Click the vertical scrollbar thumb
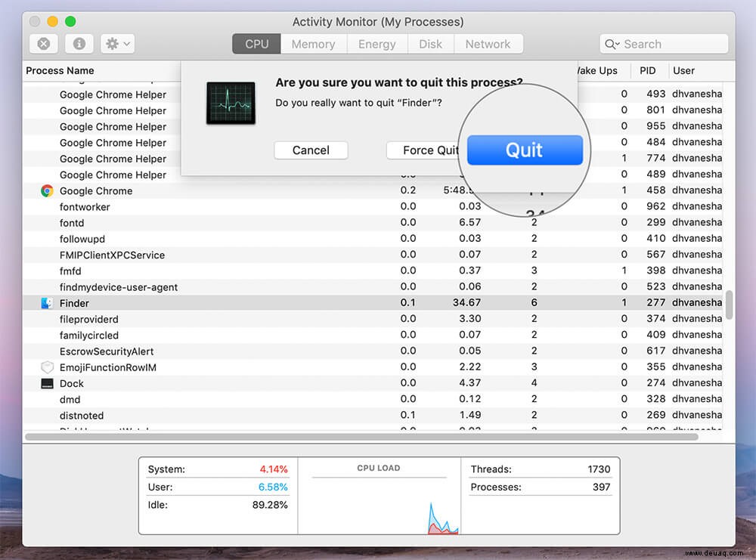This screenshot has width=756, height=560. 729,305
